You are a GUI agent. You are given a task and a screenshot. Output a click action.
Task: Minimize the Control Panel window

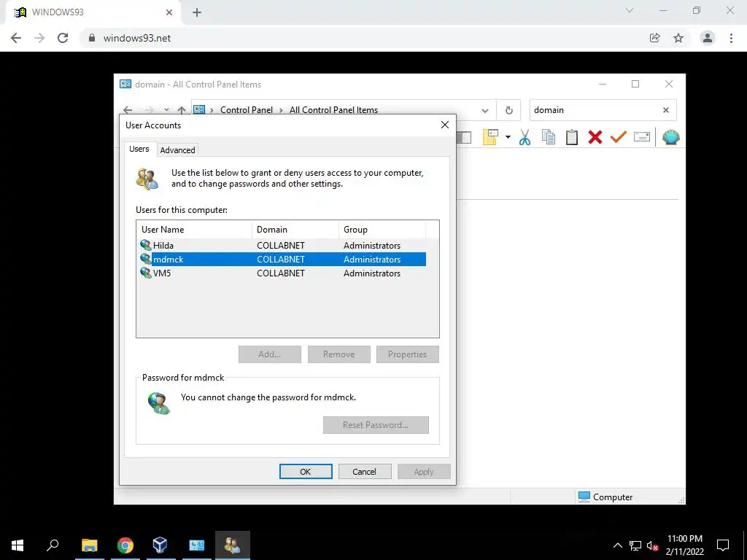click(x=602, y=84)
